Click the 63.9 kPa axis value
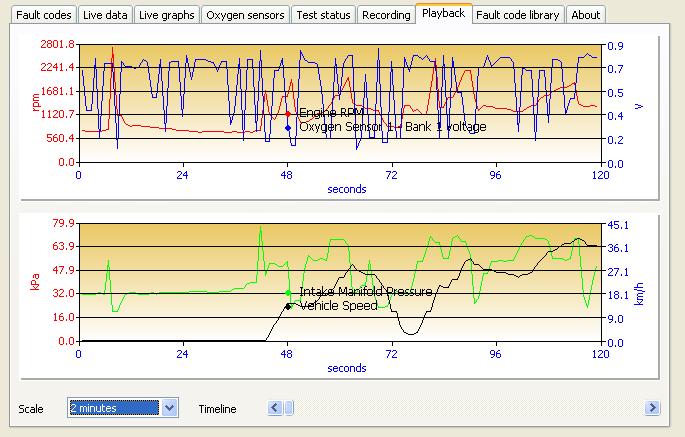The width and height of the screenshot is (685, 437). pos(63,246)
